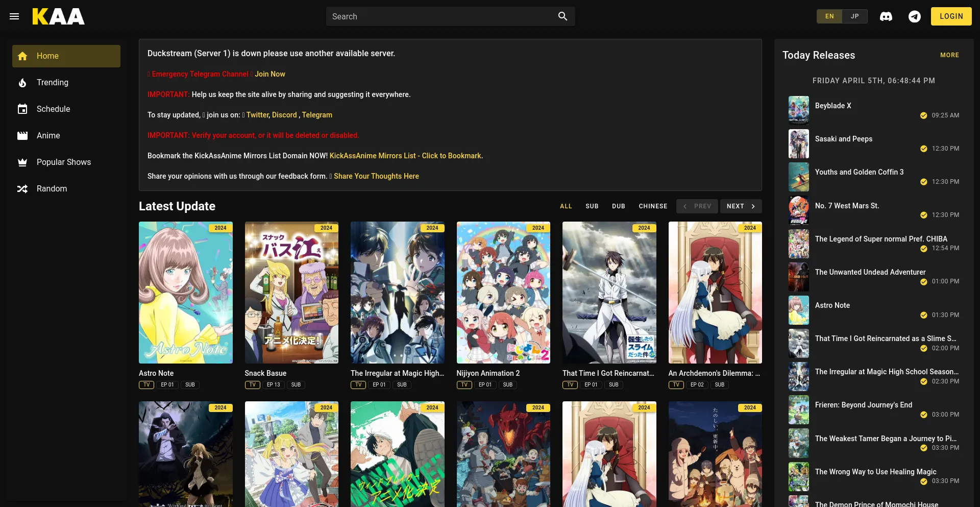Click check badge for Sasaki and Peeps
The image size is (980, 507).
tap(923, 149)
